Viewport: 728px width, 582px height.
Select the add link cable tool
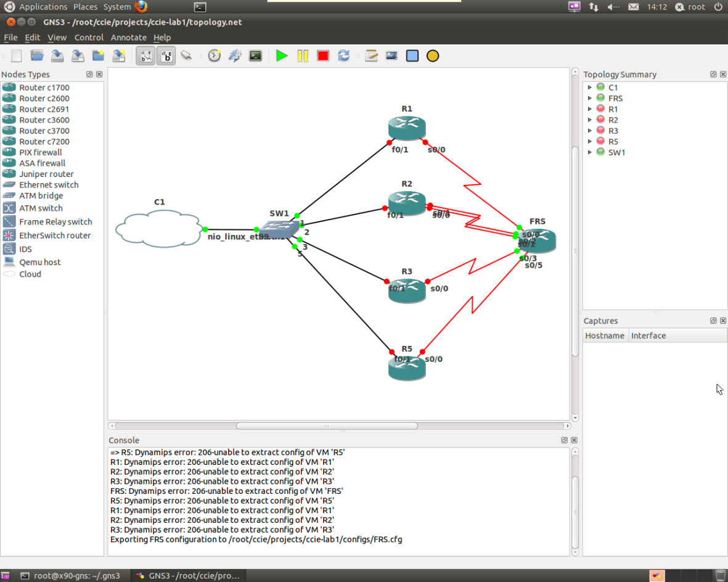(x=187, y=55)
